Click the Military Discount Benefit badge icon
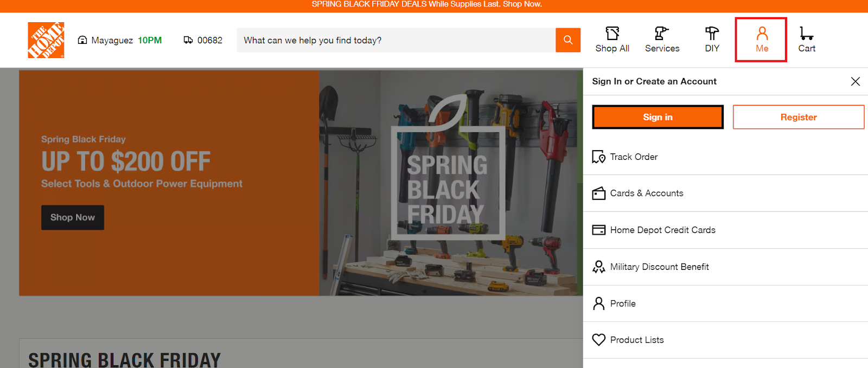Screen dimensions: 868x368 click(599, 267)
